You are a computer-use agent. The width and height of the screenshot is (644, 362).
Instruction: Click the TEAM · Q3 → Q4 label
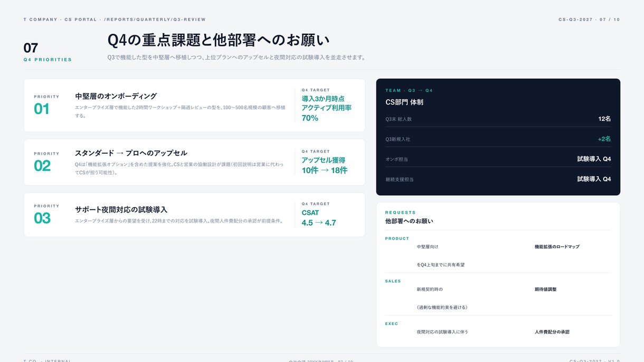tap(409, 91)
